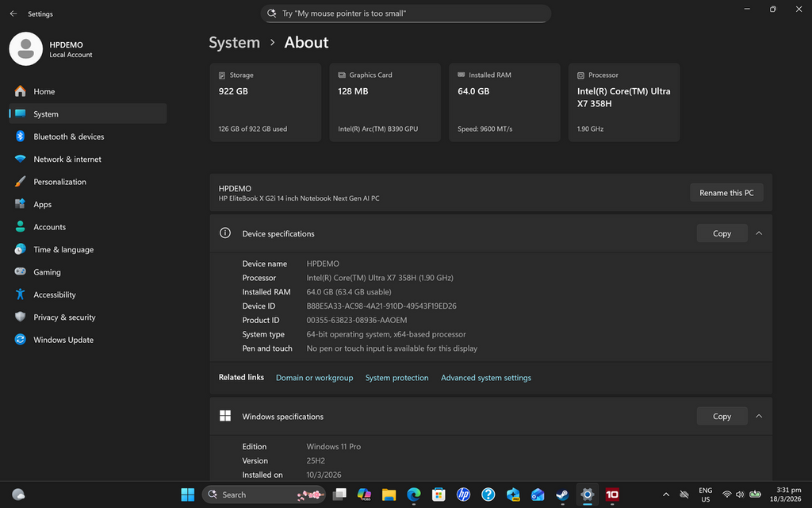The width and height of the screenshot is (812, 508).
Task: Go to Network & internet settings
Action: pyautogui.click(x=67, y=160)
